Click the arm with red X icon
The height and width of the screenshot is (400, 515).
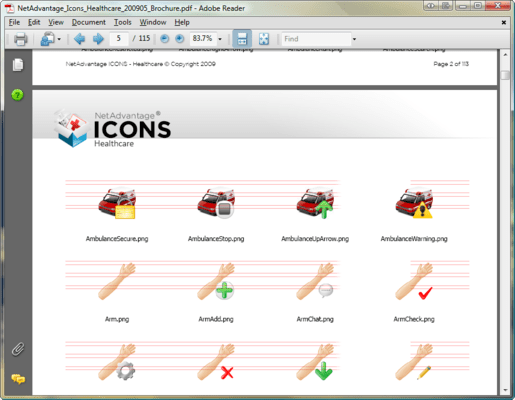216,362
